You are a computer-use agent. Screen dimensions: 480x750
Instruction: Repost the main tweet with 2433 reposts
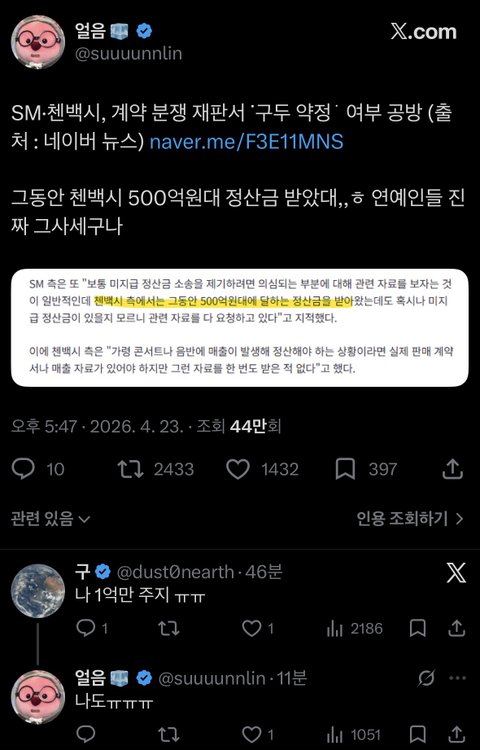(131, 469)
